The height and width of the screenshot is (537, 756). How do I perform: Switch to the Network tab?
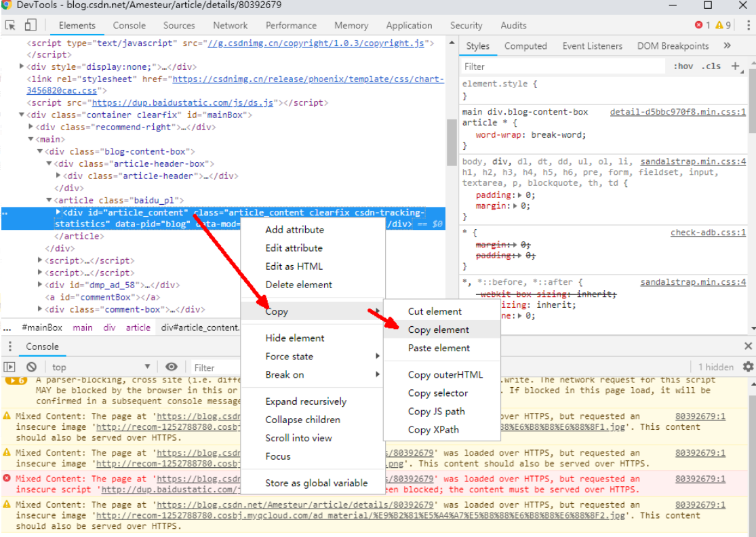pos(230,25)
